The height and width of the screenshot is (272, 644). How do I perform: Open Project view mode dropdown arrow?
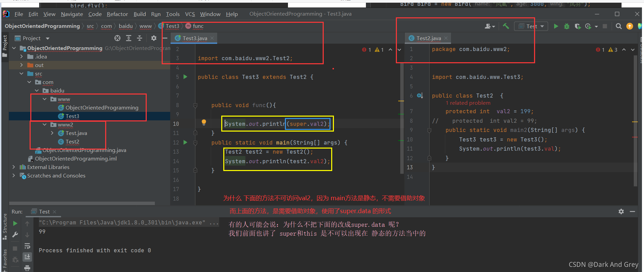coord(48,38)
